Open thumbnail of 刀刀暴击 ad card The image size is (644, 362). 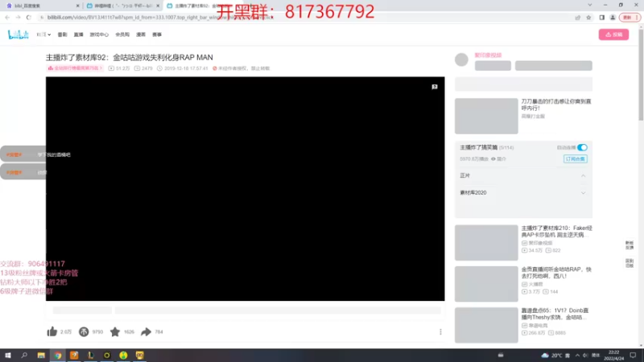486,116
